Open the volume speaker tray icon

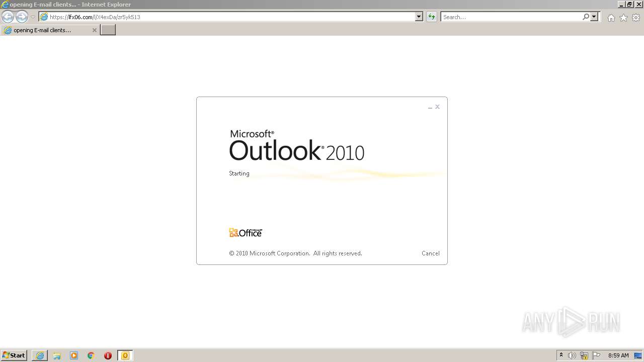(572, 355)
